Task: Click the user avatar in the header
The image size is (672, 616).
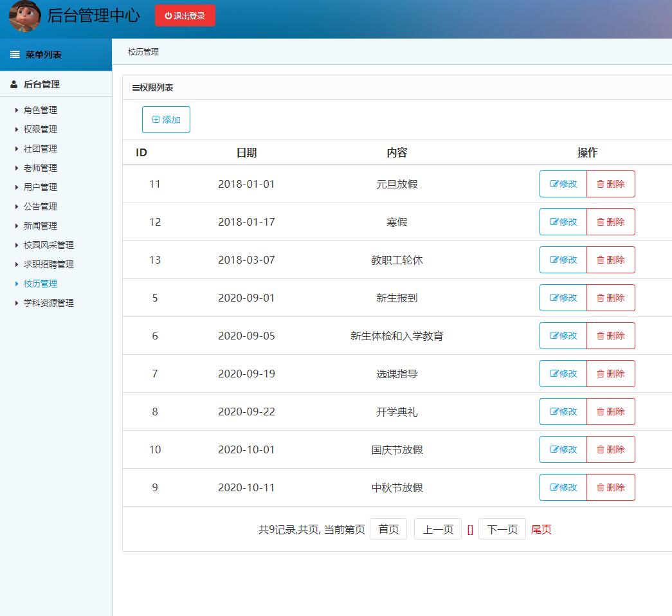Action: pos(24,17)
